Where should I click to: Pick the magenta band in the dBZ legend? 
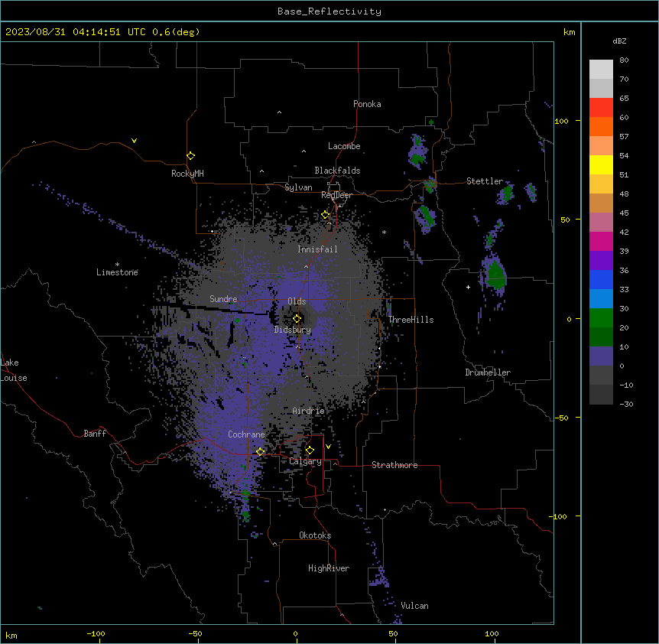(601, 241)
